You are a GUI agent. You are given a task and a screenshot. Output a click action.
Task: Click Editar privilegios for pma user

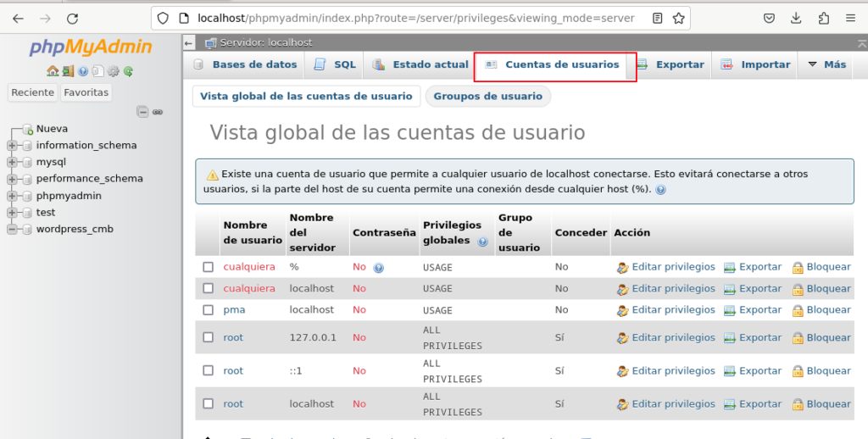pyautogui.click(x=673, y=310)
